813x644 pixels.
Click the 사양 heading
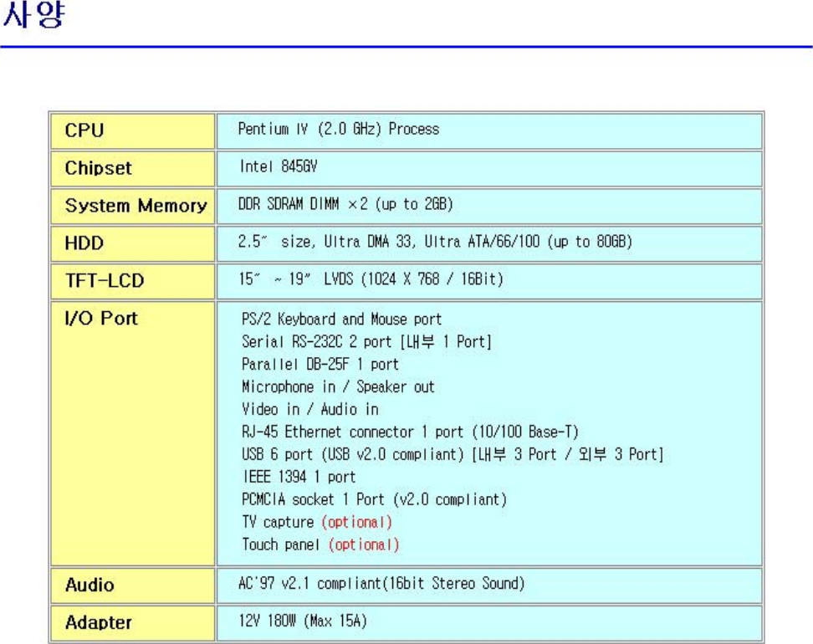[x=33, y=14]
